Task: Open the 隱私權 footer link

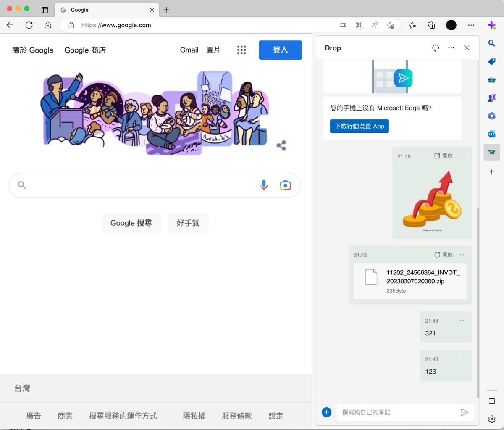Action: 194,416
